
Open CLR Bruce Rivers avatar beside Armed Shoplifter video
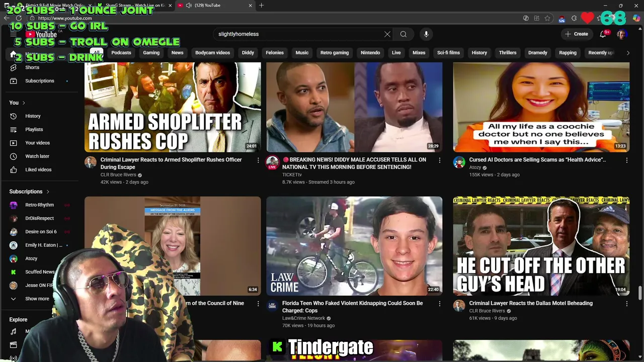pos(91,162)
